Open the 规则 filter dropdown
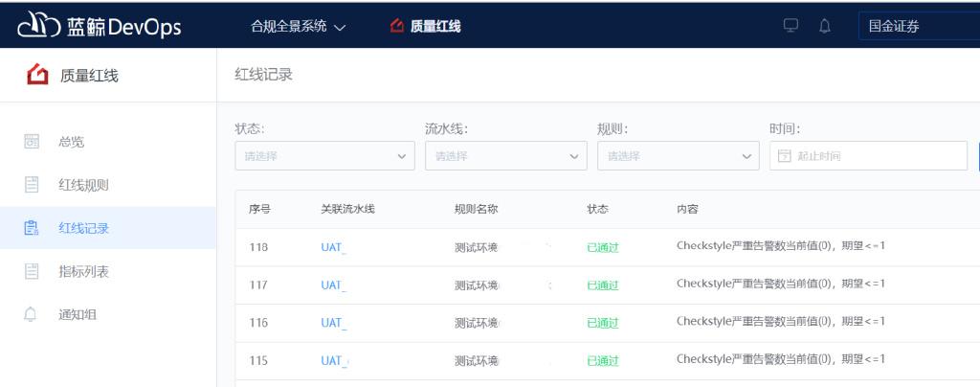The height and width of the screenshot is (387, 980). 679,156
